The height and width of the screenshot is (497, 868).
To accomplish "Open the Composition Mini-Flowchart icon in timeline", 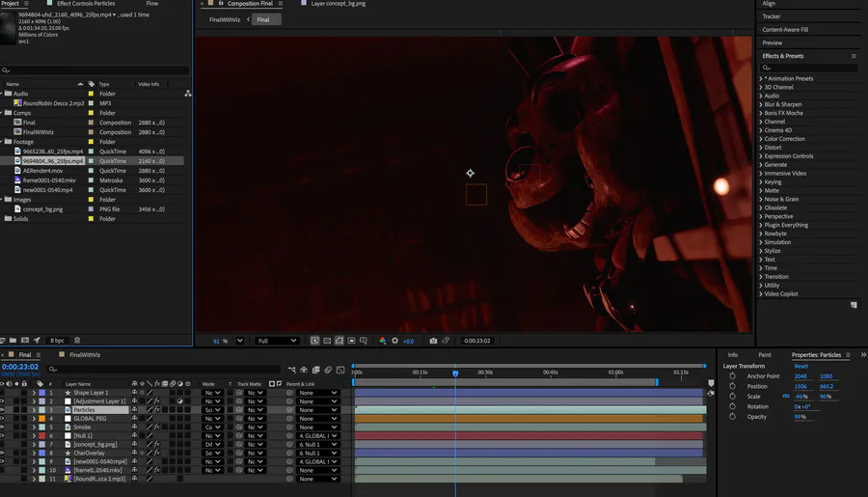I will (291, 370).
